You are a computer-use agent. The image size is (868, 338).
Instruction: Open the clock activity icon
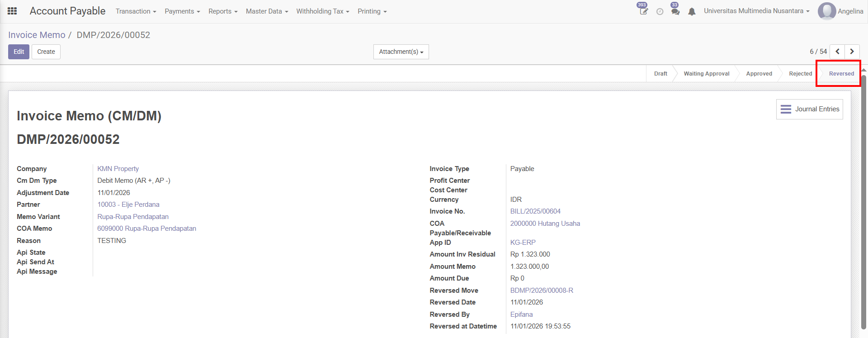coord(660,12)
